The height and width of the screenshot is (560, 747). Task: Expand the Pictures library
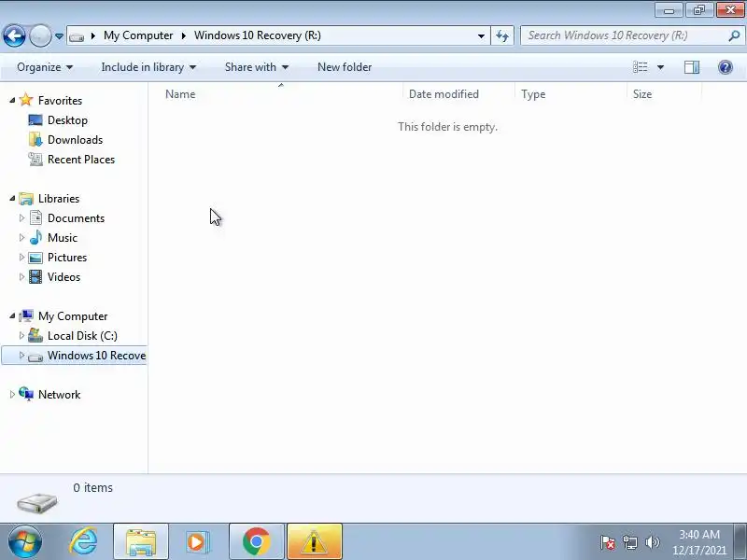(21, 257)
